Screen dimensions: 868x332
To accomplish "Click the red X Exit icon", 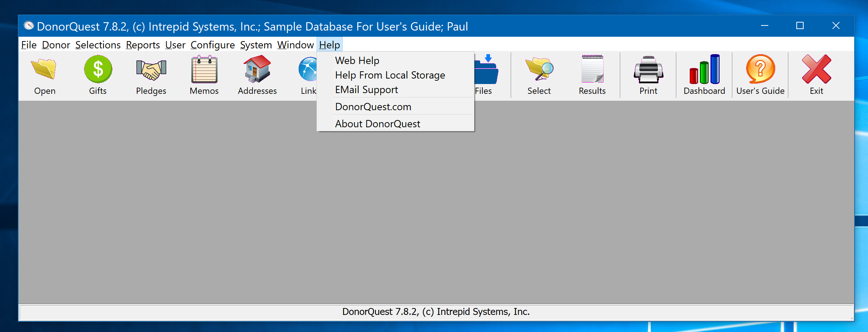I will coord(816,69).
